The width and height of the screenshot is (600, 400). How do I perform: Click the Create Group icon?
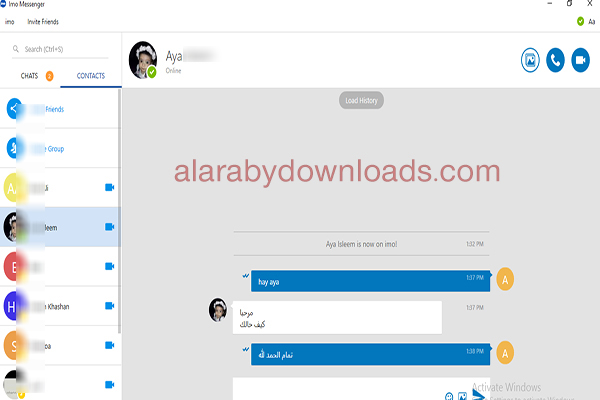pyautogui.click(x=13, y=148)
